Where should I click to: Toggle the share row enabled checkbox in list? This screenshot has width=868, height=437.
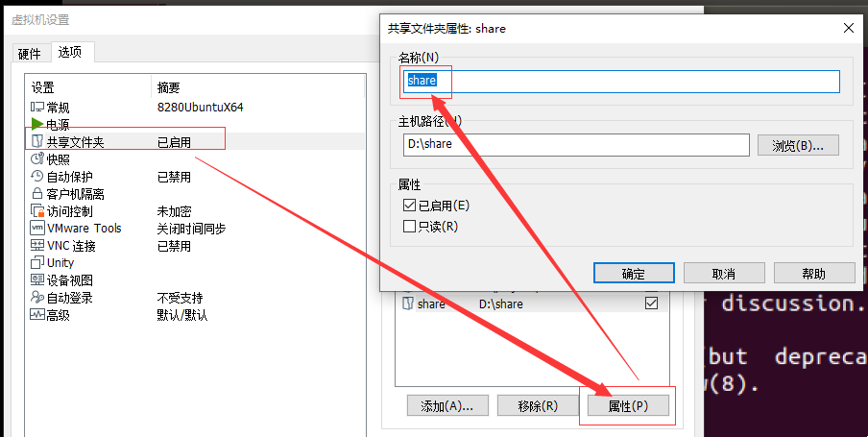tap(652, 303)
